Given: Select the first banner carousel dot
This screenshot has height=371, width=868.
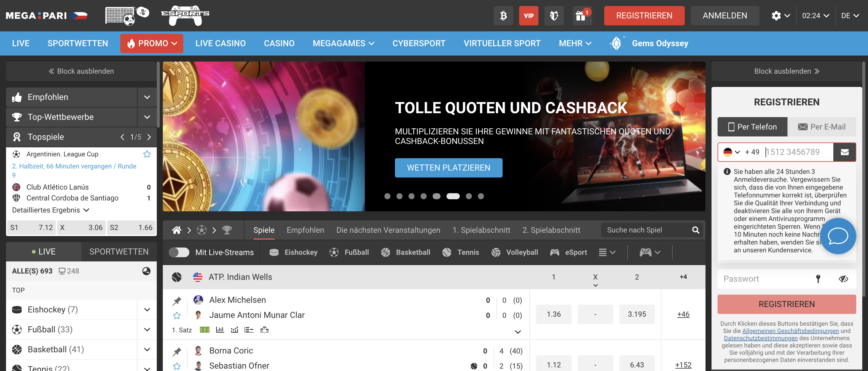Looking at the screenshot, I should click(x=387, y=196).
